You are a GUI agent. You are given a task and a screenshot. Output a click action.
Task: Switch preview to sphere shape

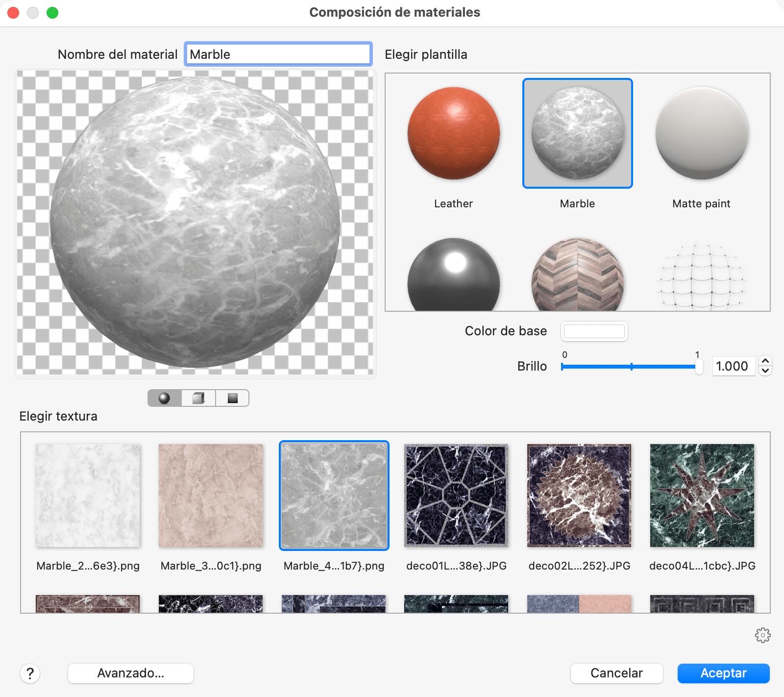click(165, 398)
